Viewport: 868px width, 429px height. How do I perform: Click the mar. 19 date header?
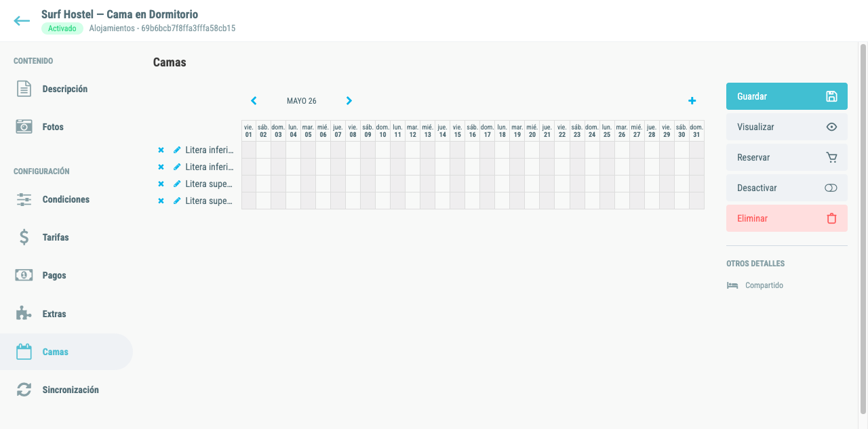[517, 131]
